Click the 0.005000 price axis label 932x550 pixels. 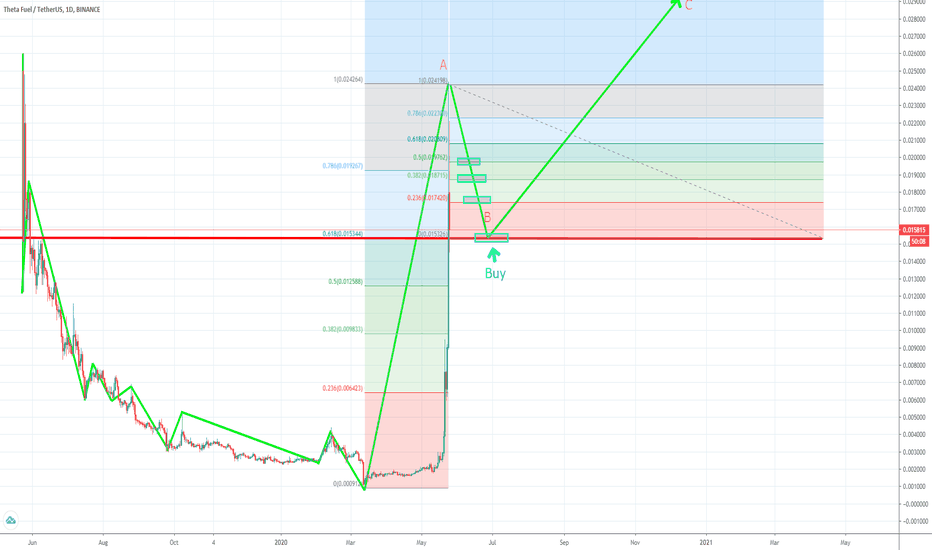(x=914, y=417)
